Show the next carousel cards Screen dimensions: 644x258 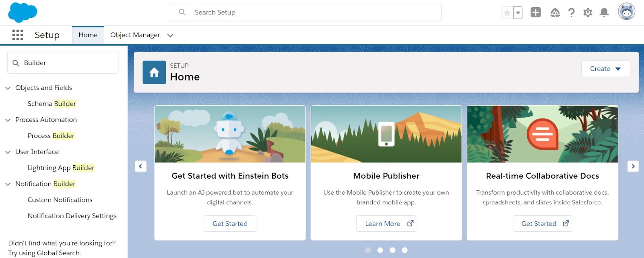tap(633, 166)
